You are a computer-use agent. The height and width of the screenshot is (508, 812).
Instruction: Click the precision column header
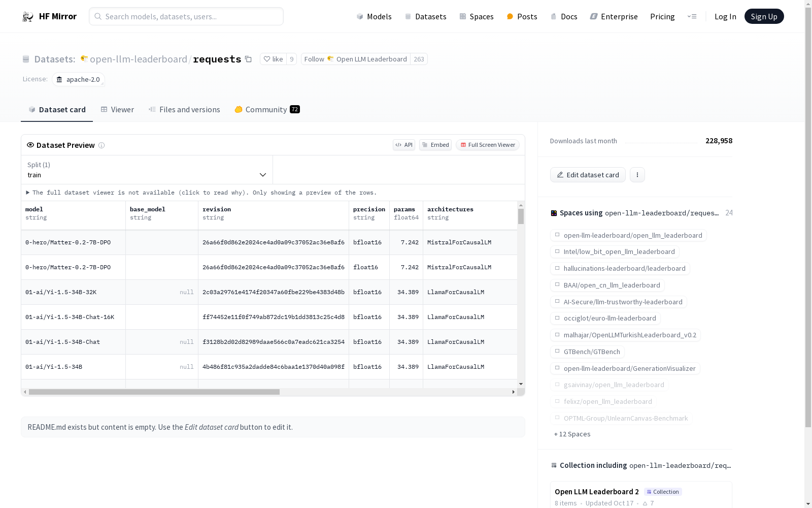369,215
